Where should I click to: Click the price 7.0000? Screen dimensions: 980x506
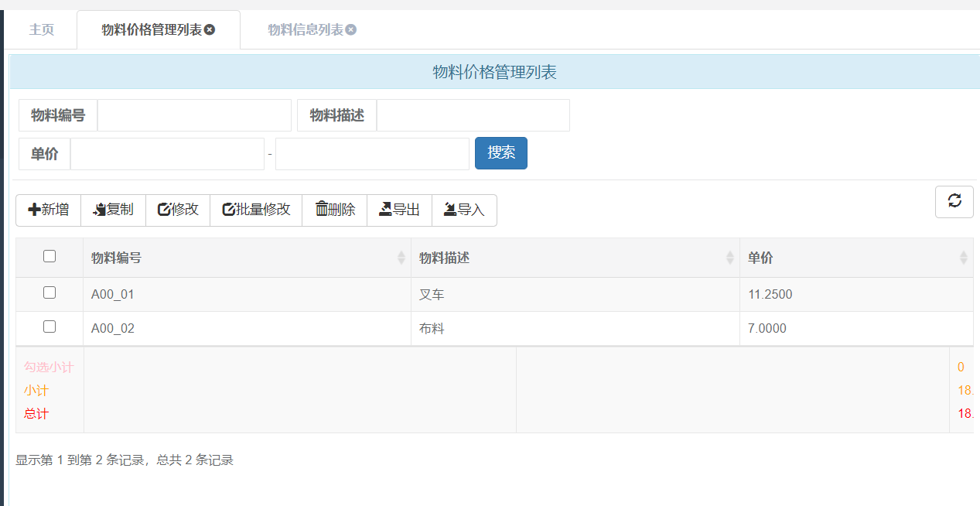767,328
